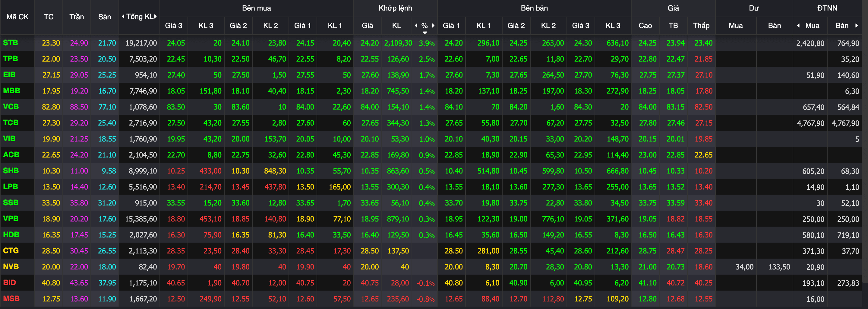The width and height of the screenshot is (868, 309).
Task: Open the MBB stock symbol
Action: point(11,91)
